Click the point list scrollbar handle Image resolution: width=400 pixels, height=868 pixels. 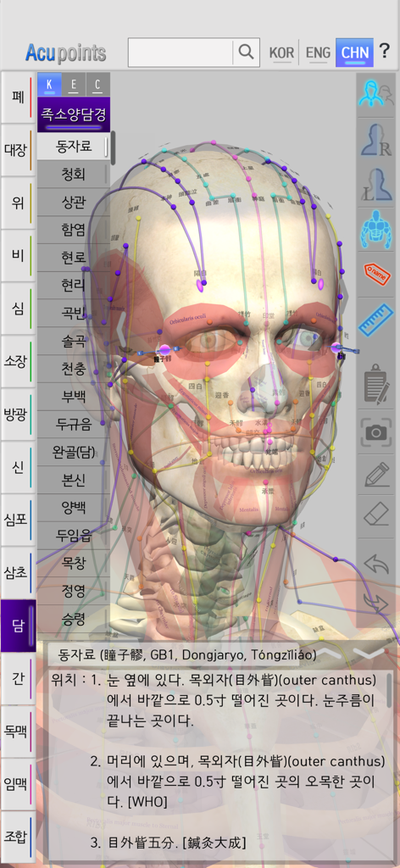pos(113,147)
